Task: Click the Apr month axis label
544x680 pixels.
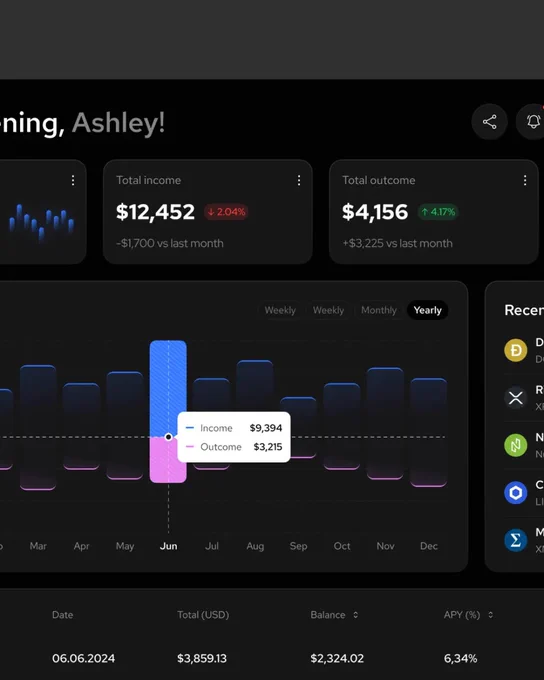Action: pyautogui.click(x=82, y=546)
